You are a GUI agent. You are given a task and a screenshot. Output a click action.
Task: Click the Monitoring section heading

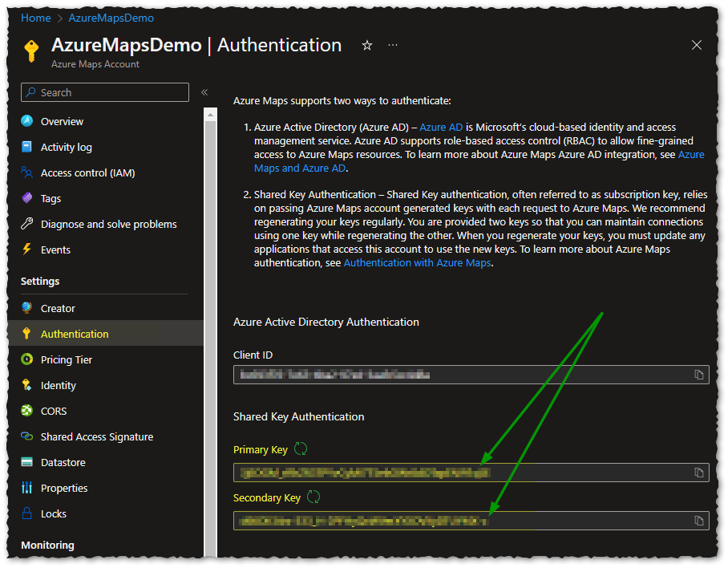tap(47, 545)
